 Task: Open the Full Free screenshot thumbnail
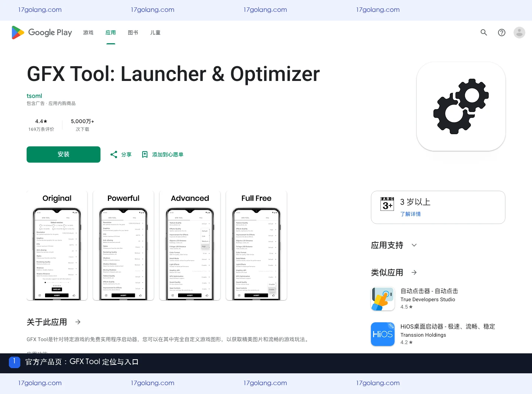(256, 245)
